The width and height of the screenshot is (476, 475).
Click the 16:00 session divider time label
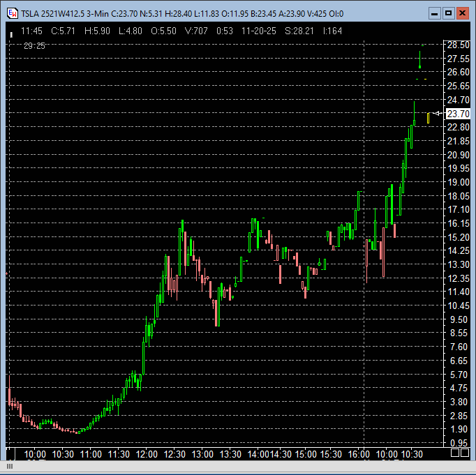click(x=360, y=454)
